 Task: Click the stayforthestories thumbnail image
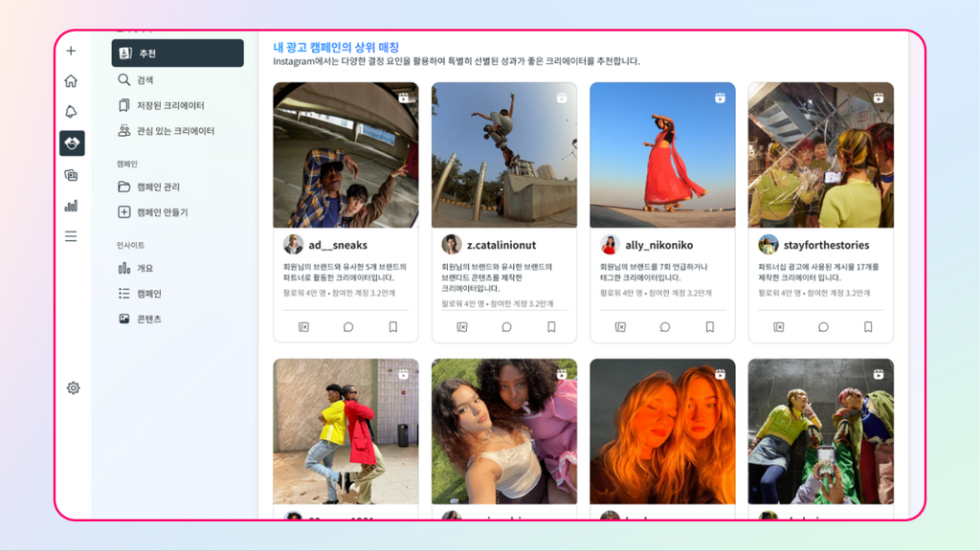click(x=820, y=155)
